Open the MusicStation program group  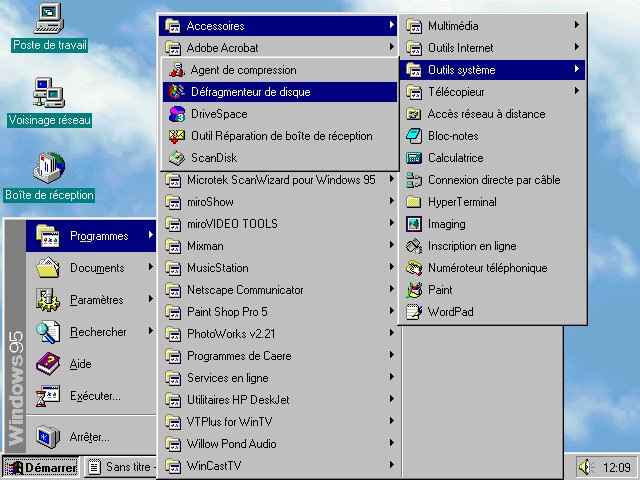278,268
